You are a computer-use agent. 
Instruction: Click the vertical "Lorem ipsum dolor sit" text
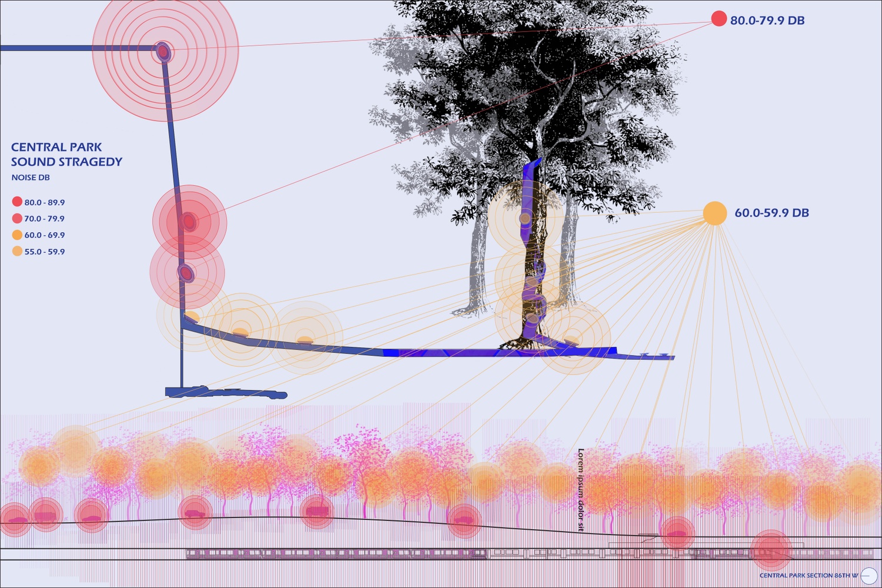[x=581, y=490]
